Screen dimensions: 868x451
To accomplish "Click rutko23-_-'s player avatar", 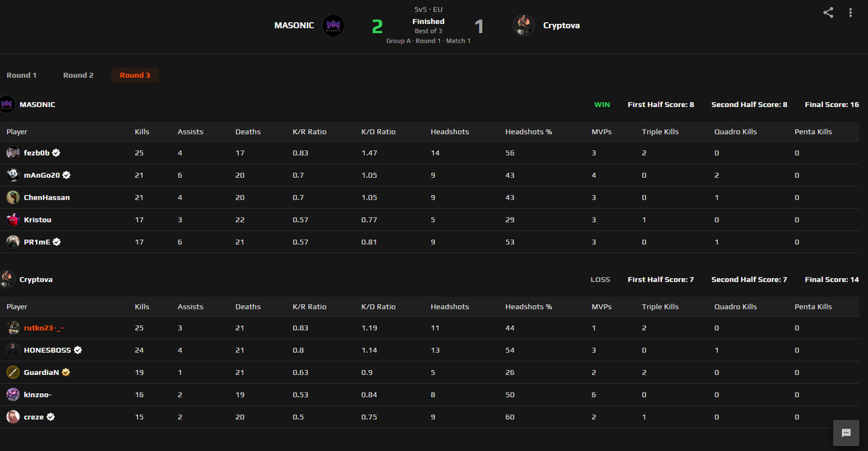I will [13, 328].
